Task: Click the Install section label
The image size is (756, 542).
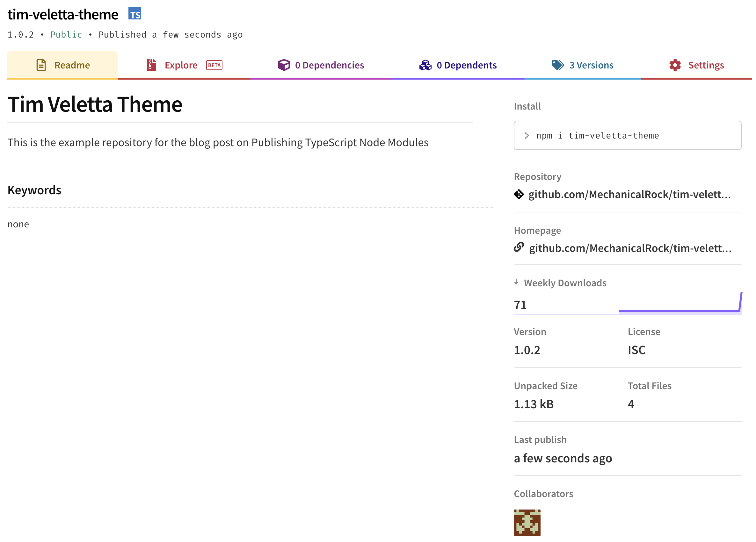Action: coord(527,106)
